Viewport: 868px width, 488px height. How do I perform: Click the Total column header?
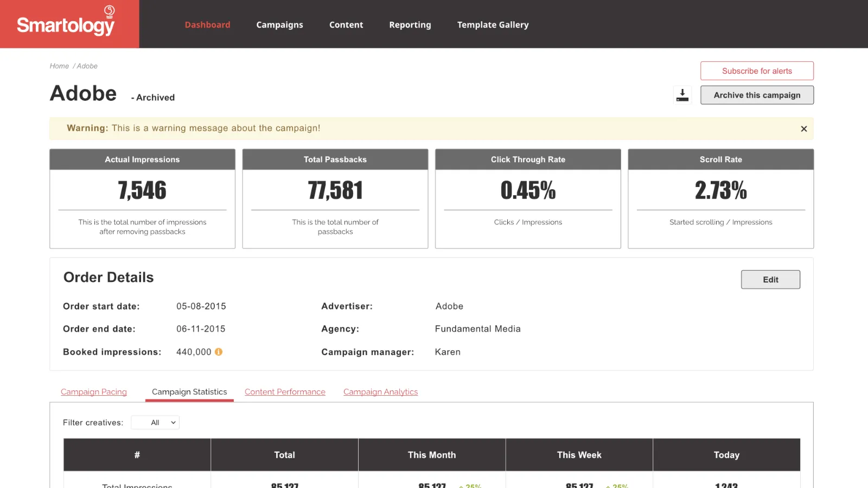point(285,455)
